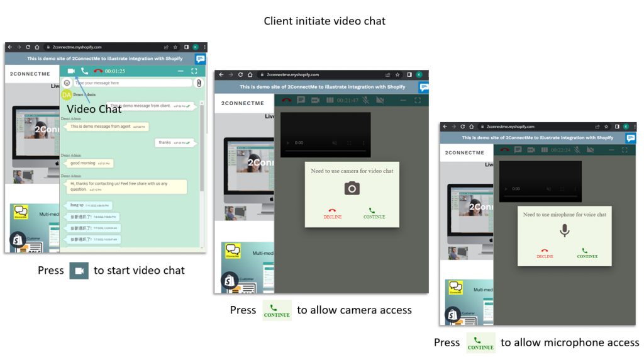
Task: Select 'This is demo message from client.' bubble
Action: pyautogui.click(x=150, y=106)
